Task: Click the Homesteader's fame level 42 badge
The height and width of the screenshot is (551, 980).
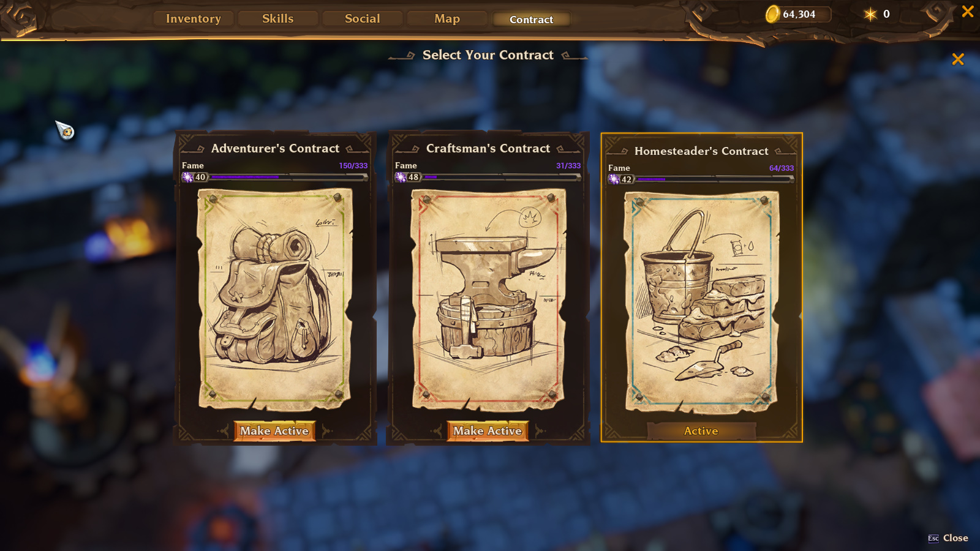Action: [x=621, y=179]
